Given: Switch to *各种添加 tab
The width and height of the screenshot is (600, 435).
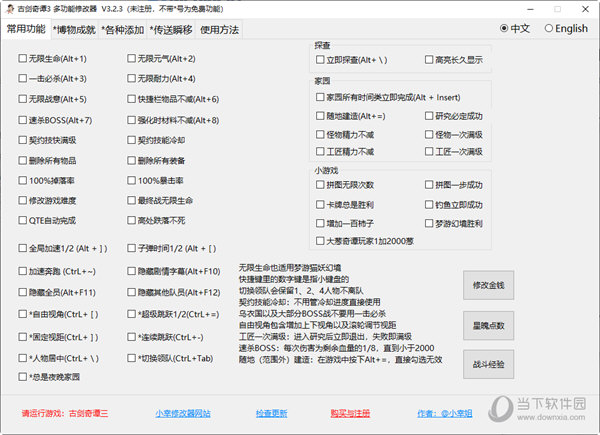Looking at the screenshot, I should point(122,29).
